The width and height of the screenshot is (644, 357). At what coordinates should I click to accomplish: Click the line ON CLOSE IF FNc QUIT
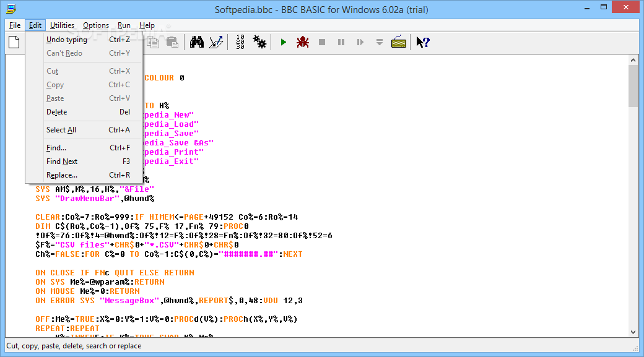[115, 273]
